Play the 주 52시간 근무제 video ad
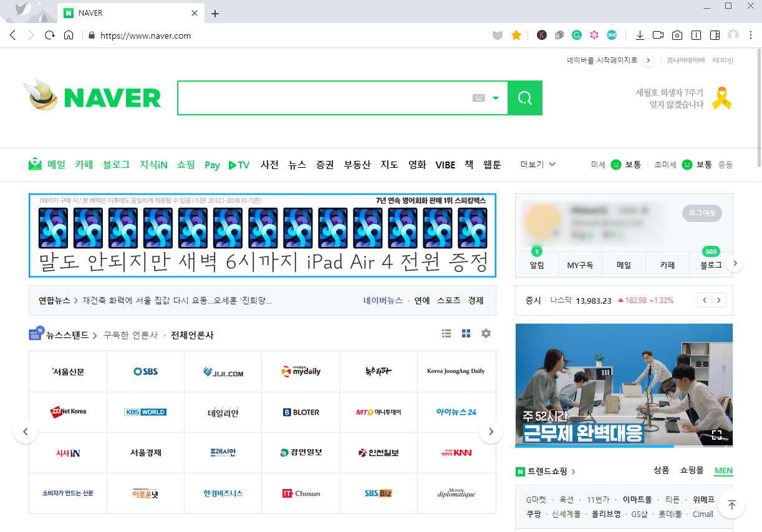 click(x=624, y=384)
